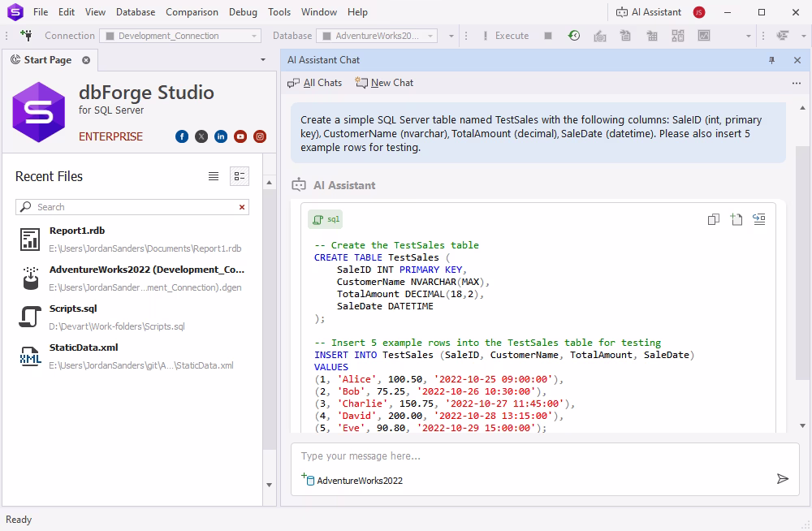Clear the Recent Files search box

(242, 207)
